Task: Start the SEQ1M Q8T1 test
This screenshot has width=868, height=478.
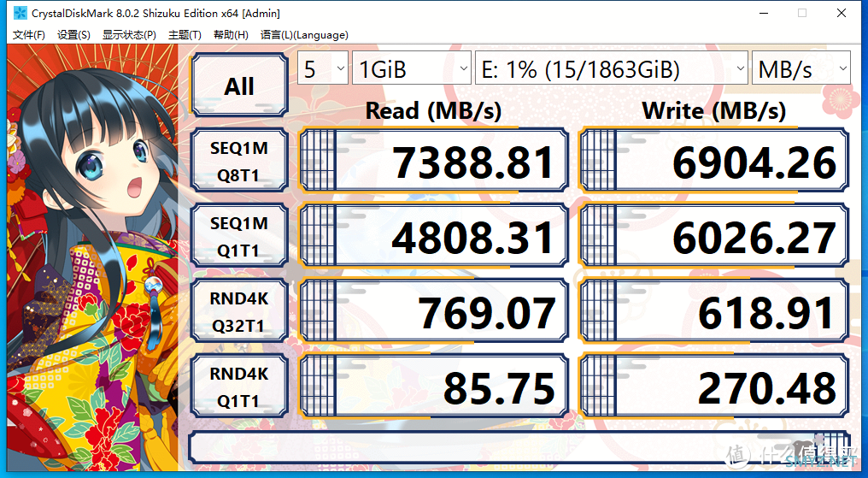Action: 239,161
